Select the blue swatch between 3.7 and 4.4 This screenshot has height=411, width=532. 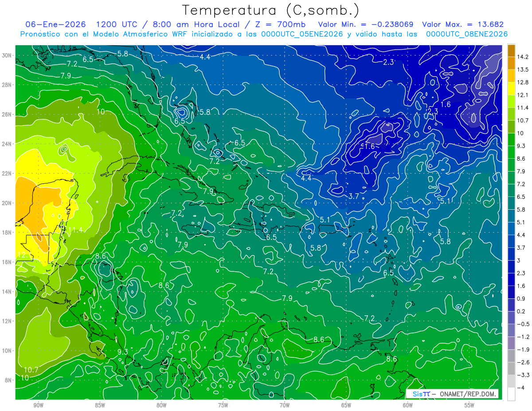pyautogui.click(x=511, y=241)
